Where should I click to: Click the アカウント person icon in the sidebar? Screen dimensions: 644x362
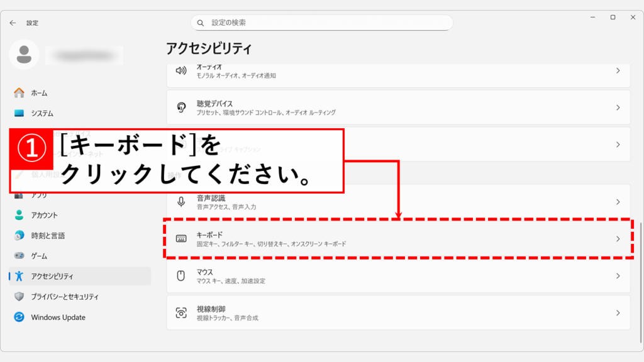tap(19, 215)
